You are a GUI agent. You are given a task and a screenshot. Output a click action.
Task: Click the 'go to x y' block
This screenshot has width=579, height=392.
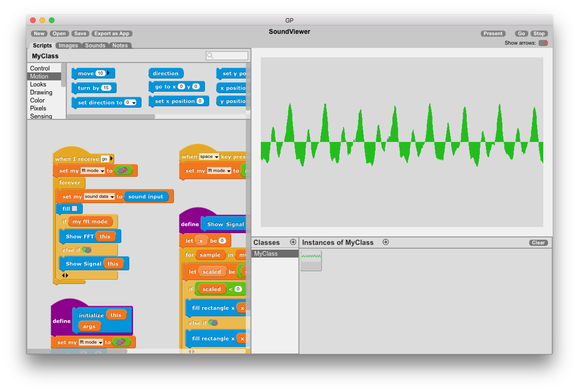click(x=177, y=87)
